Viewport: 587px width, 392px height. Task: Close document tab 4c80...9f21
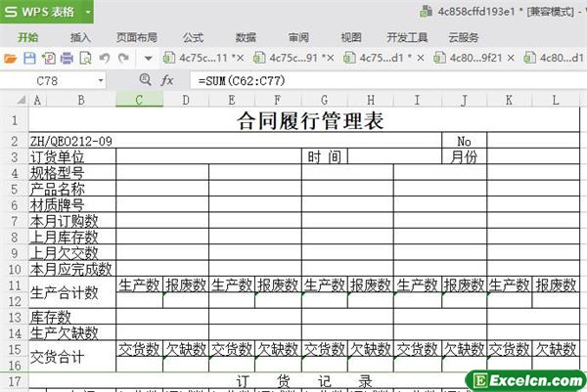[511, 58]
